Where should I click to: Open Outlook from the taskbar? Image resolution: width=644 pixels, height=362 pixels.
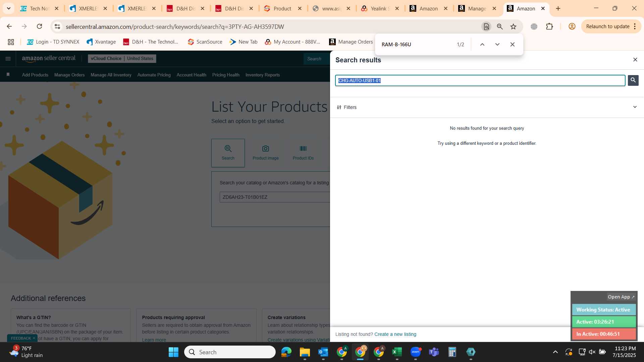point(323,352)
